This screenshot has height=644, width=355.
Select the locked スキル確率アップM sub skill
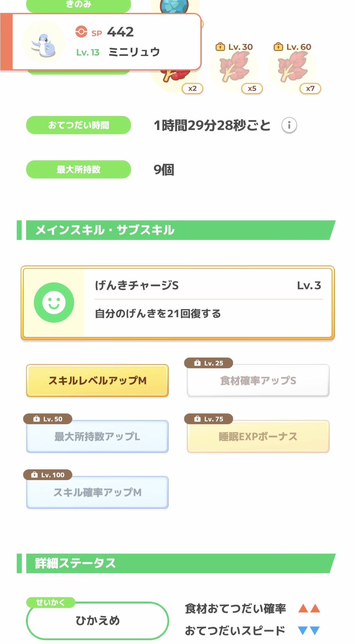click(97, 493)
